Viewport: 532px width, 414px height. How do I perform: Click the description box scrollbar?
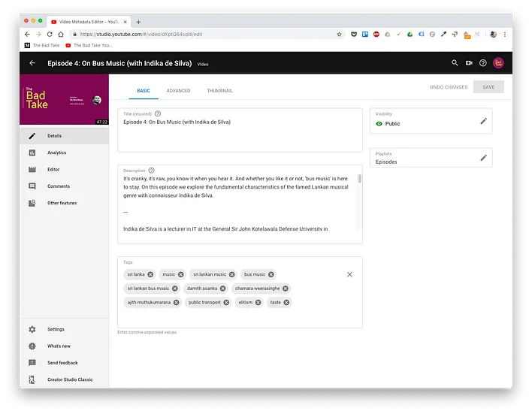[x=359, y=180]
